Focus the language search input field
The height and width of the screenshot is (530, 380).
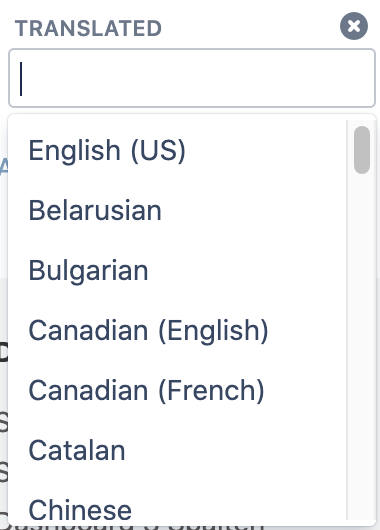tap(192, 78)
